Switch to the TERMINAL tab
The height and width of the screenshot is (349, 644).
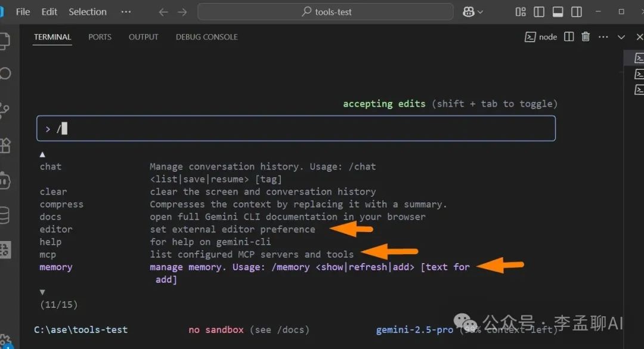(x=52, y=37)
